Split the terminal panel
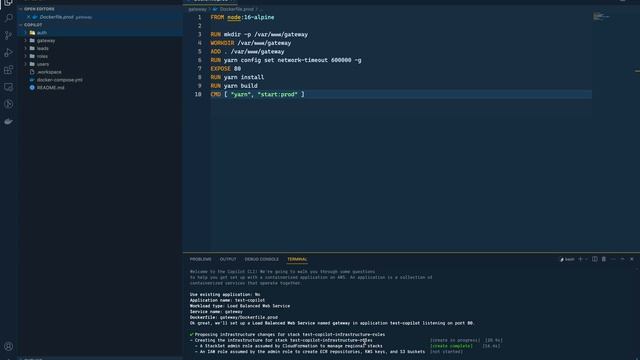 click(595, 259)
